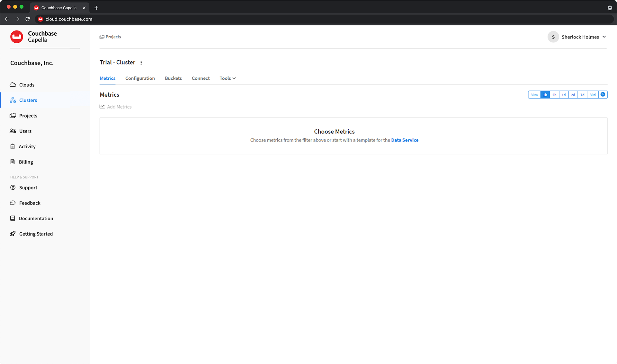Select the 7d time range

click(x=582, y=95)
